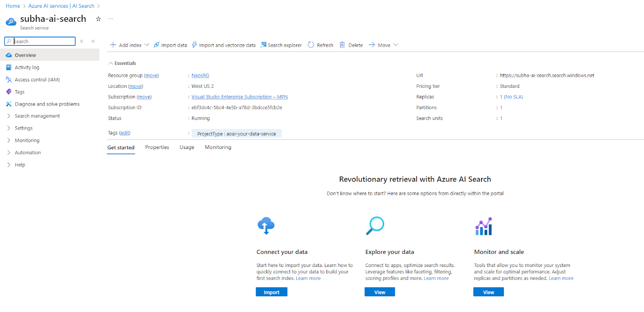Click the Subscription ID value text

click(x=237, y=107)
